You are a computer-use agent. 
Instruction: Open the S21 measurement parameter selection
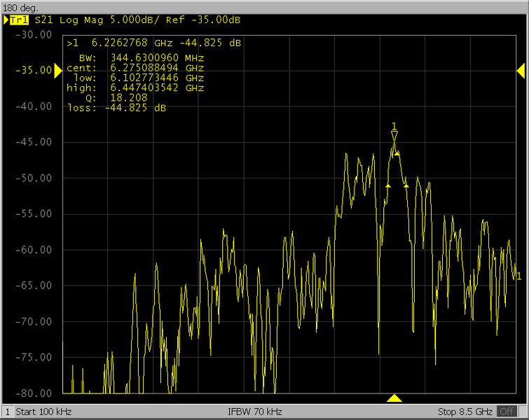(x=43, y=21)
